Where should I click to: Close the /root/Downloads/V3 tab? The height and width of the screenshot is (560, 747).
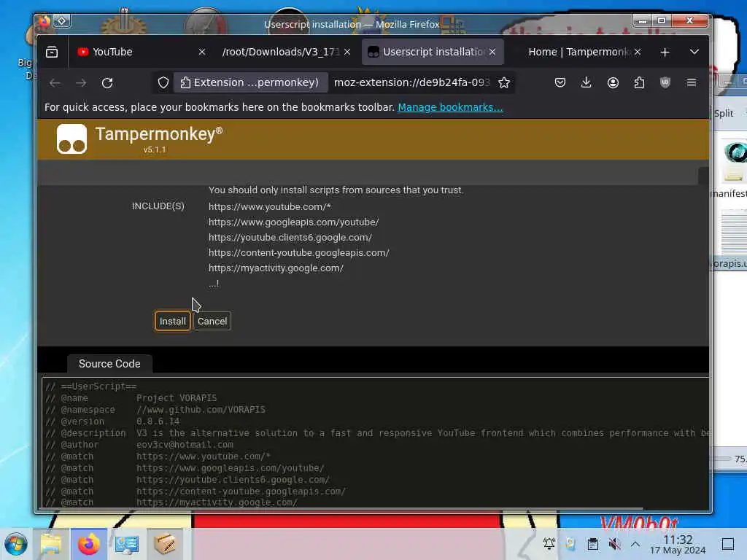coord(347,52)
